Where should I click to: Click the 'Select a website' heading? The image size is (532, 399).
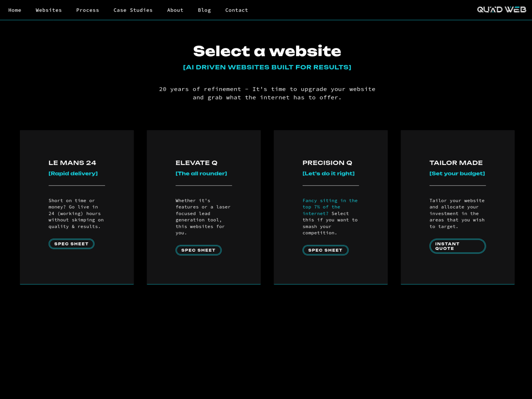[267, 51]
